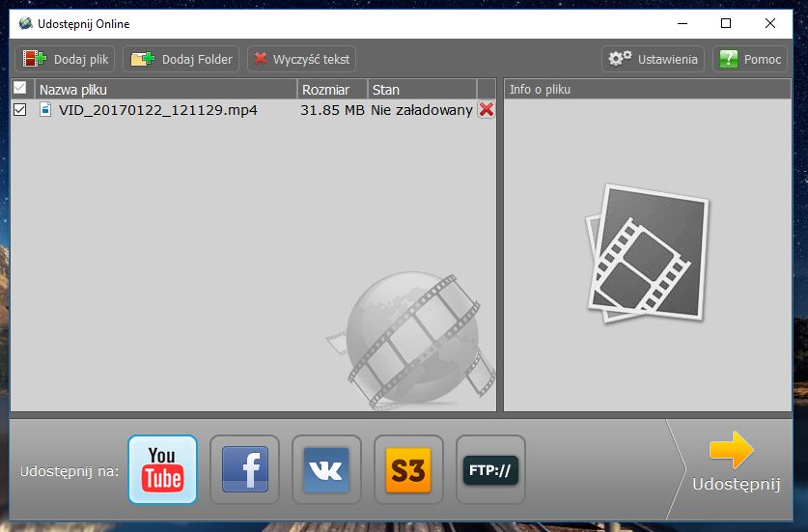Add a file with Dodaj plik

[65, 59]
